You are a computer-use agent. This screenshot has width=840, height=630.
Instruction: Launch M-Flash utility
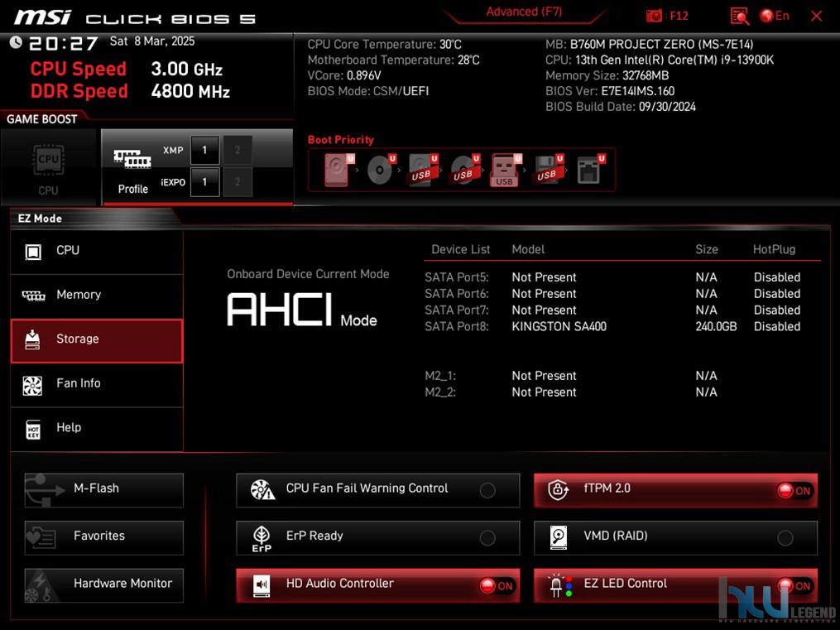click(104, 489)
